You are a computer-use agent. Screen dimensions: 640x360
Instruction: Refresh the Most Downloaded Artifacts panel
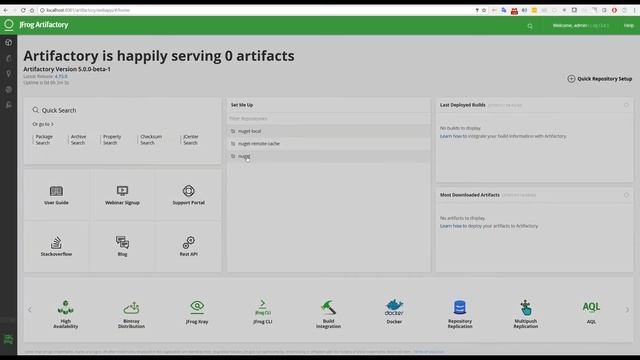click(626, 195)
